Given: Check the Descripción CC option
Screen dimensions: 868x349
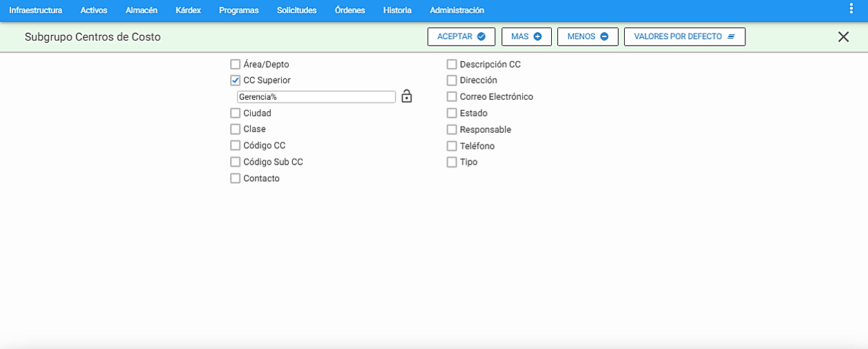Looking at the screenshot, I should 452,64.
